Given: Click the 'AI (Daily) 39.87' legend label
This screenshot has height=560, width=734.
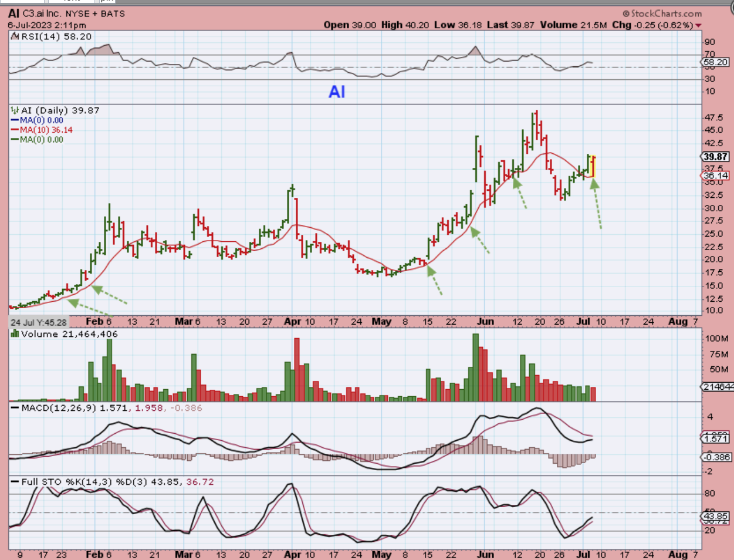Looking at the screenshot, I should (x=60, y=110).
